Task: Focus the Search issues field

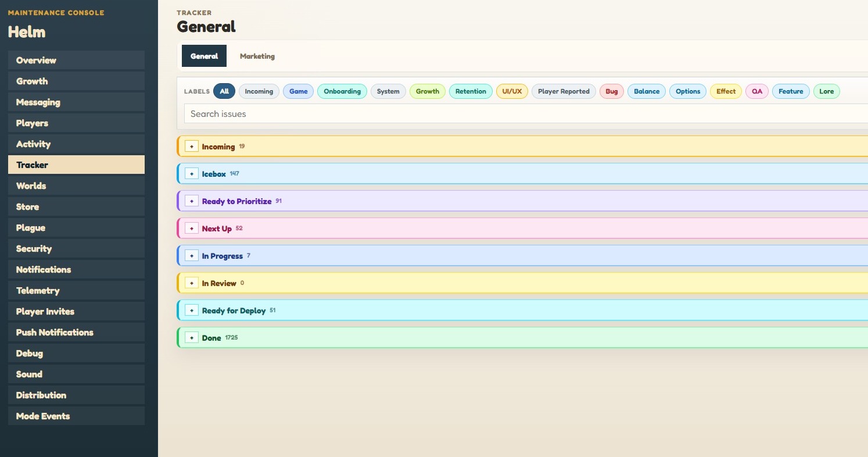Action: click(x=526, y=114)
